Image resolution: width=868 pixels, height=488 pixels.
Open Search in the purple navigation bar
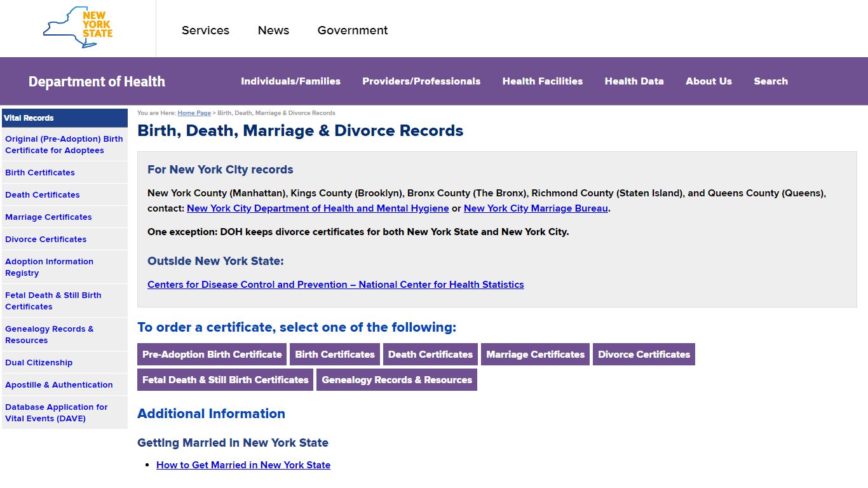pyautogui.click(x=771, y=81)
